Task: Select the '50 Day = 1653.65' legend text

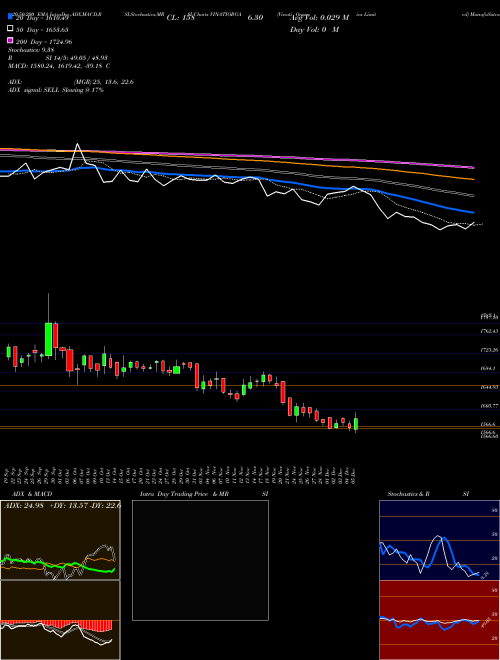Action: point(42,29)
